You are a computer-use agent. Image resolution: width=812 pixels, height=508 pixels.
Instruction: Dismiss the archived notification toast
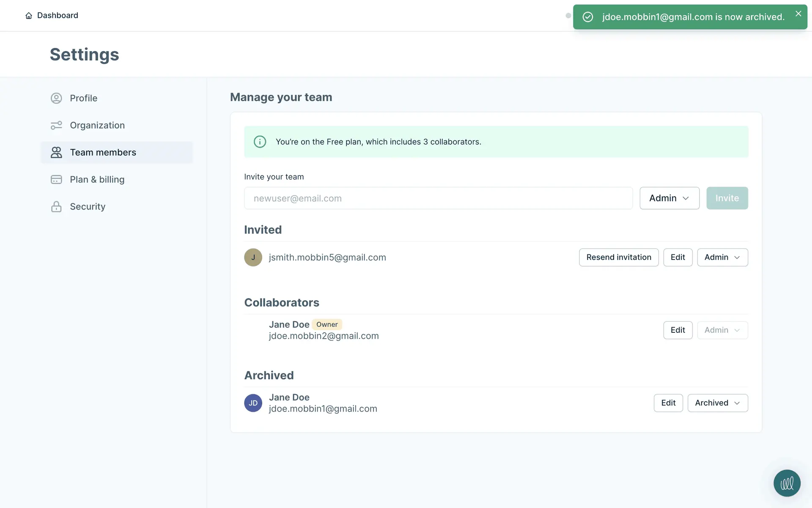798,14
